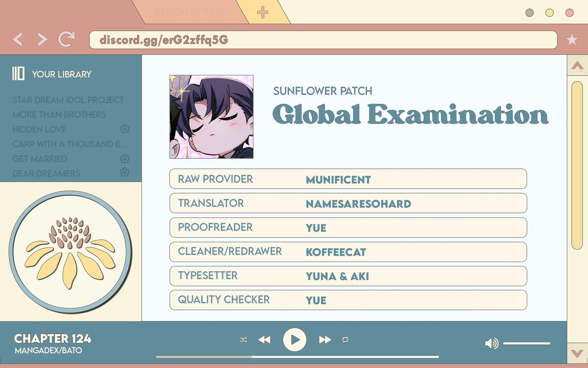Skip back with the rewind button
This screenshot has width=588, height=368.
264,340
